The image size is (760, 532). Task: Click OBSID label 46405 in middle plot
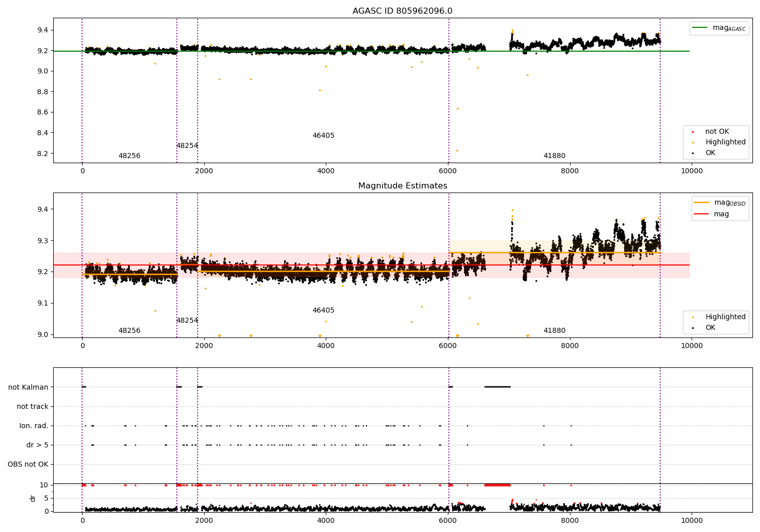[323, 311]
